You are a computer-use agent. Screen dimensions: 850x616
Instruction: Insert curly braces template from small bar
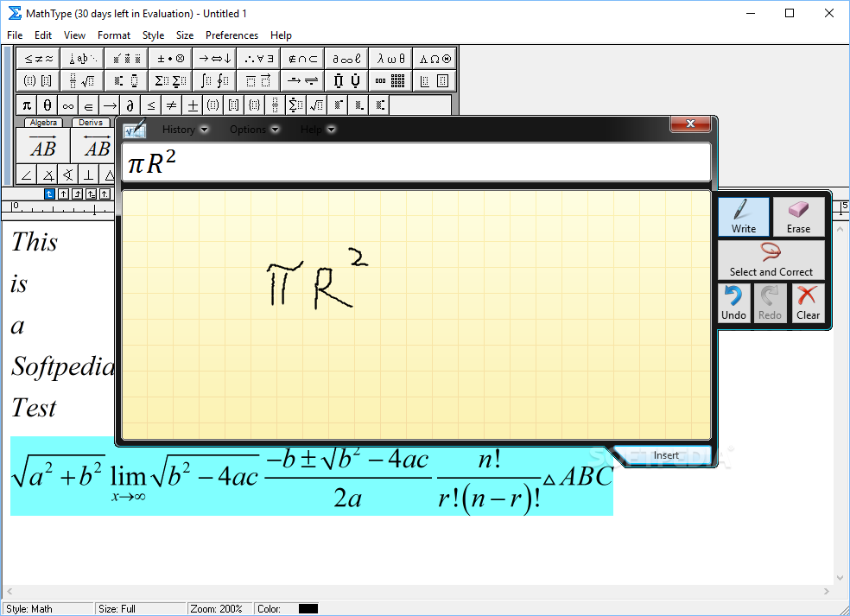(x=254, y=105)
